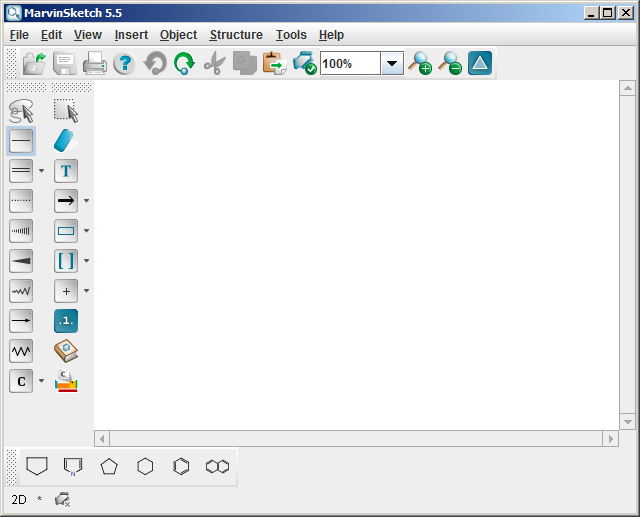Open the Tools menu

click(291, 35)
